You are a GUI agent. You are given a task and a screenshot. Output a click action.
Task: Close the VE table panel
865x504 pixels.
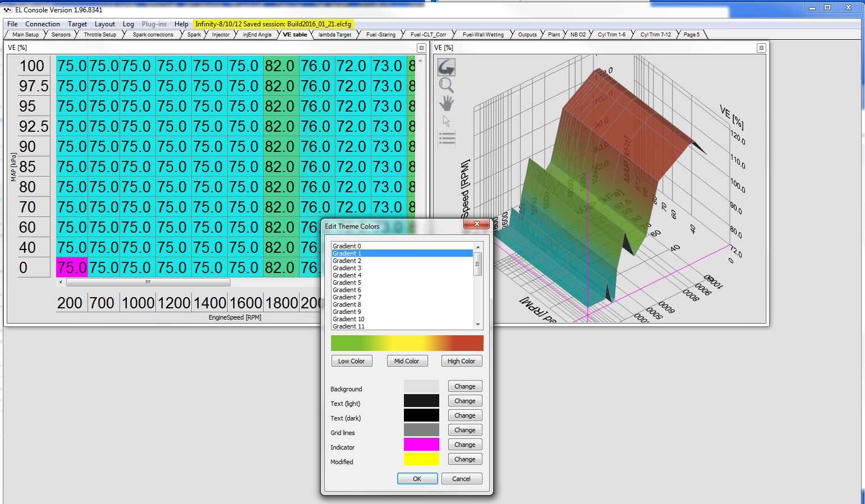click(x=421, y=48)
